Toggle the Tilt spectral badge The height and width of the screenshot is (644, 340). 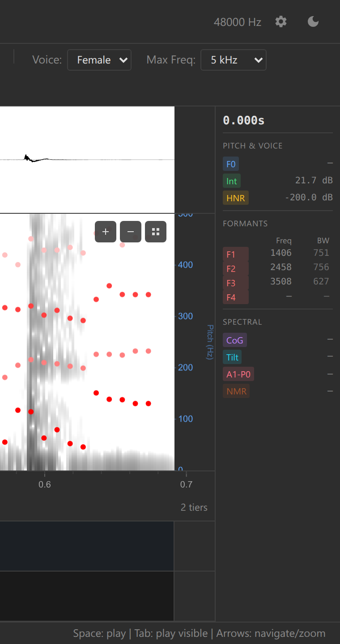coord(233,357)
